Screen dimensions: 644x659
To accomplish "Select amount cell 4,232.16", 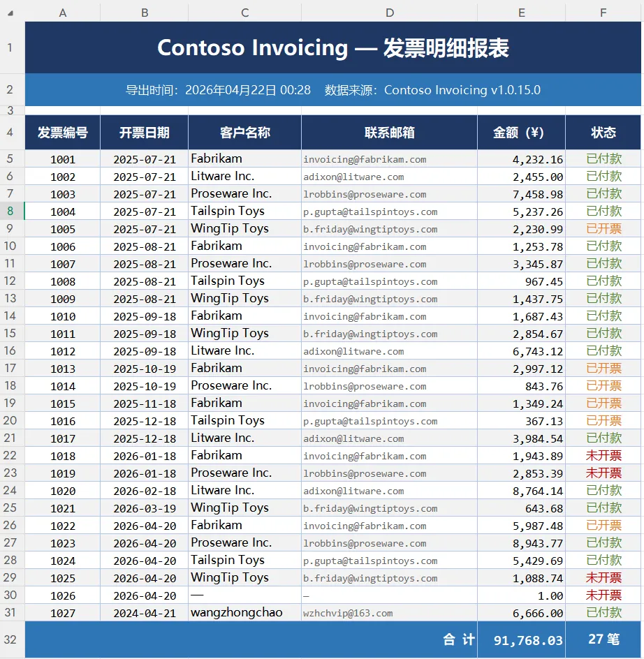I will coord(522,159).
